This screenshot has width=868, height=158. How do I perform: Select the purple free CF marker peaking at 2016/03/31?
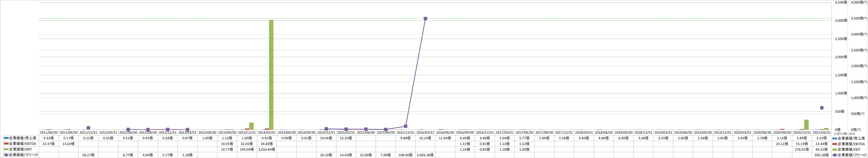click(425, 19)
